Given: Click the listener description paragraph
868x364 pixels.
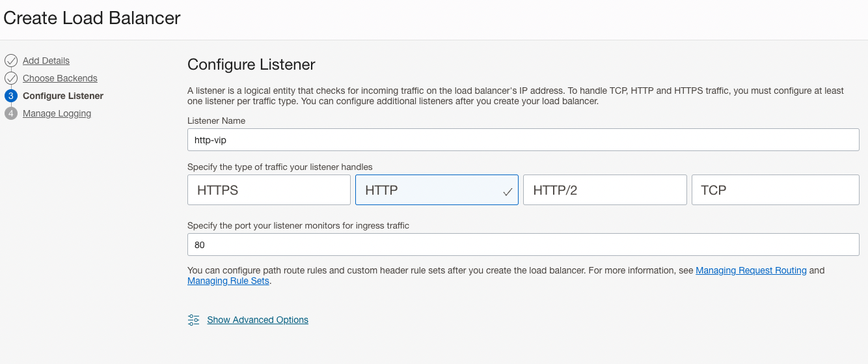Looking at the screenshot, I should (515, 96).
